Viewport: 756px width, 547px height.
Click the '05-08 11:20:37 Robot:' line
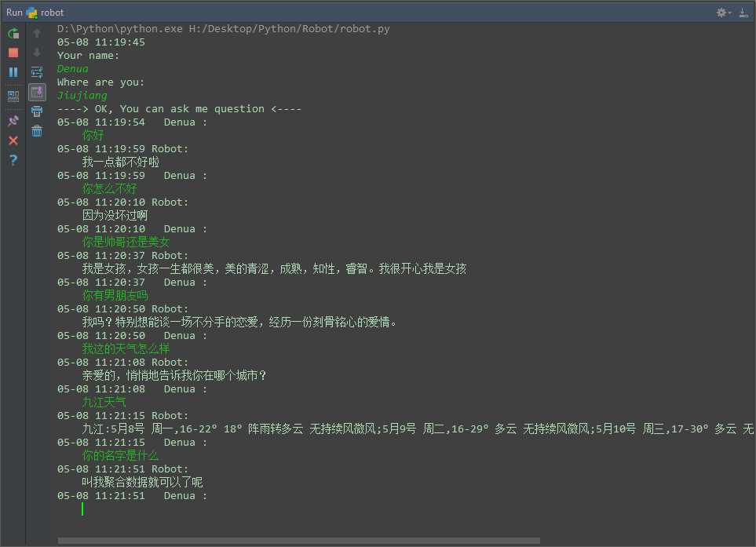point(122,255)
